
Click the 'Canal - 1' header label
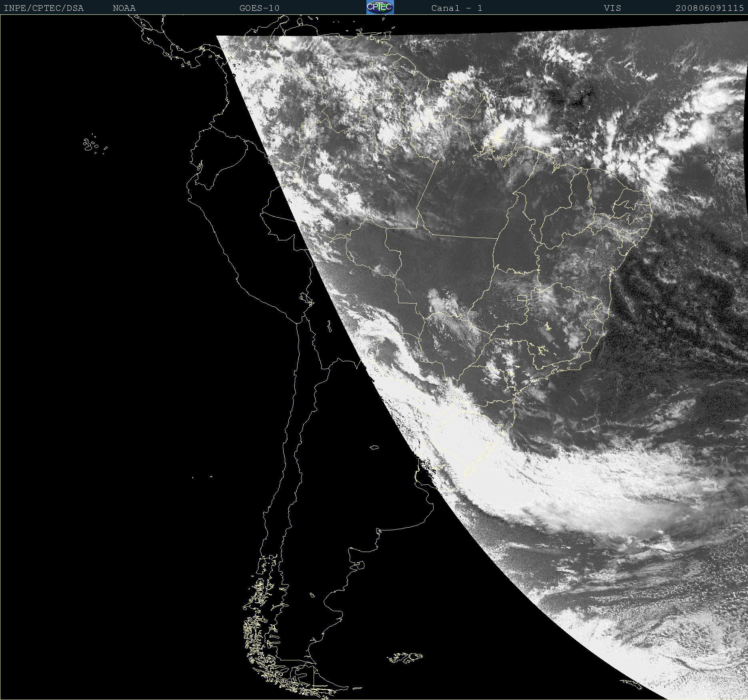(457, 8)
